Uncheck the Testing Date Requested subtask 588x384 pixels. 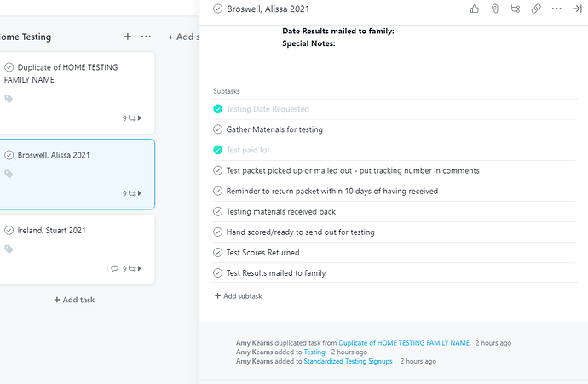[217, 109]
